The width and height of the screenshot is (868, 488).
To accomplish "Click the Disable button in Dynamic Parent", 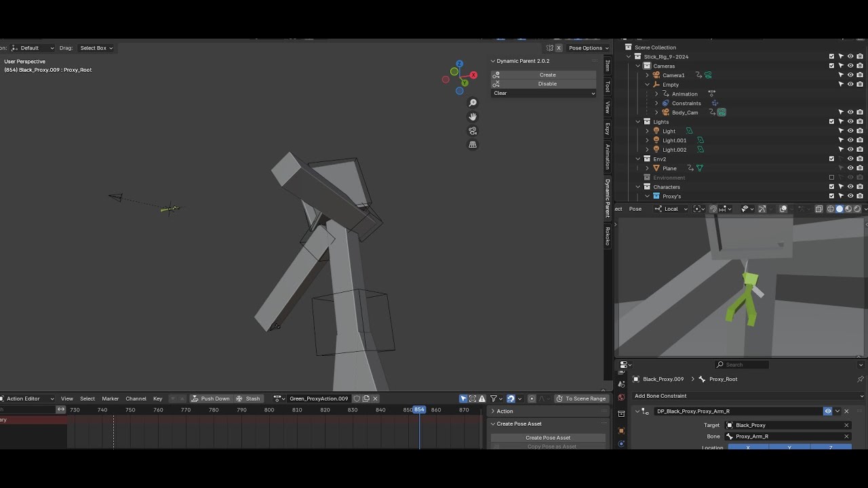I will pos(544,84).
